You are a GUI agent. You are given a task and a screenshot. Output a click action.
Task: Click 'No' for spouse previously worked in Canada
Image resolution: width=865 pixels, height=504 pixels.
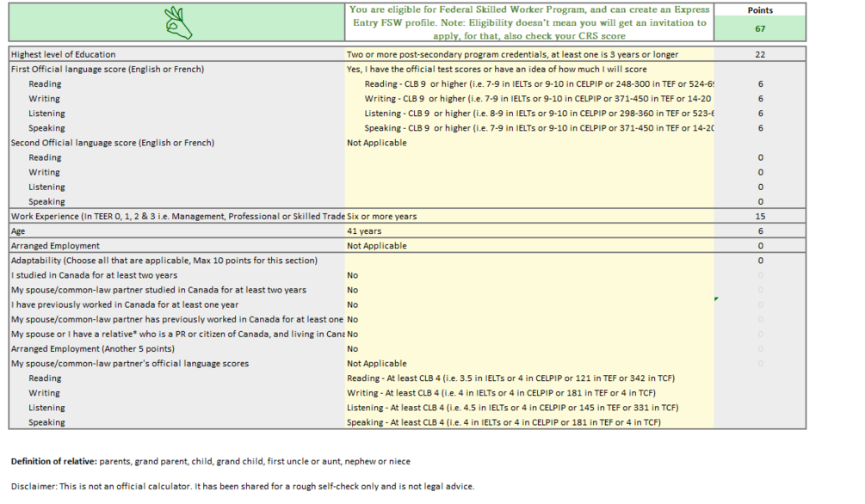[529, 319]
